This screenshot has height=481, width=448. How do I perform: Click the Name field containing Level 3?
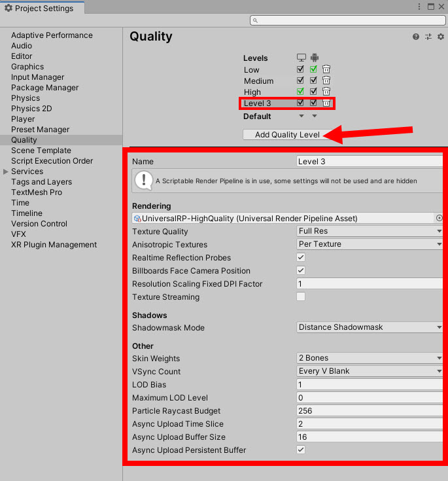(370, 162)
